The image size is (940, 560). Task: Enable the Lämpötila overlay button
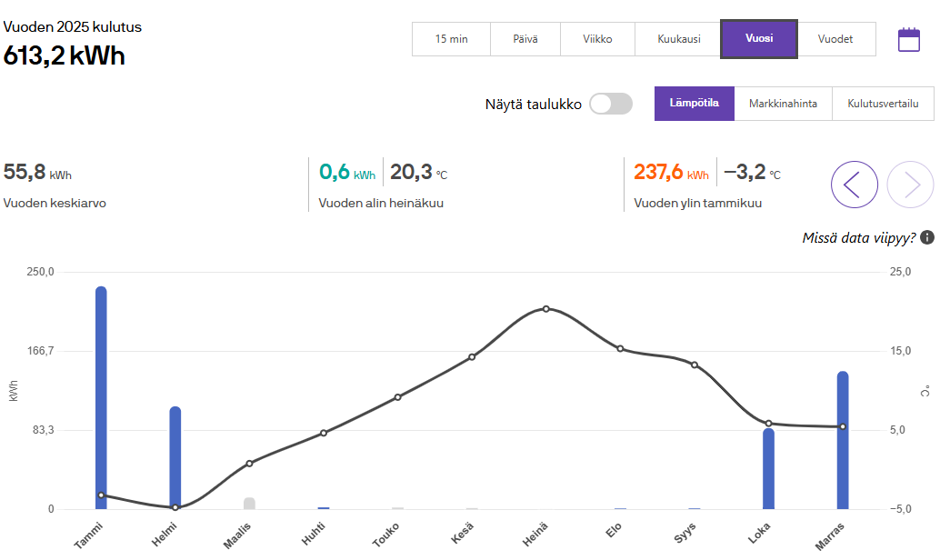695,104
